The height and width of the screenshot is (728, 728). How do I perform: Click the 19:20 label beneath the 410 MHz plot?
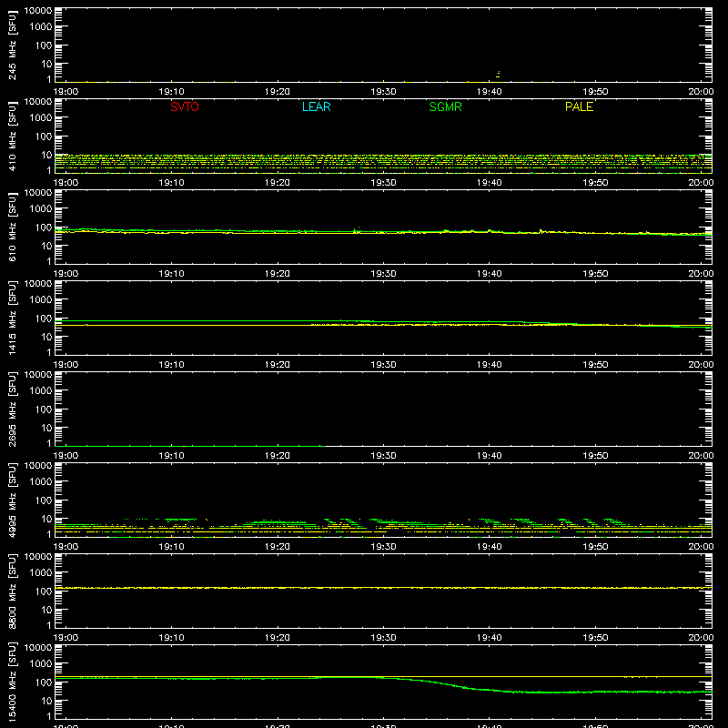(x=278, y=183)
